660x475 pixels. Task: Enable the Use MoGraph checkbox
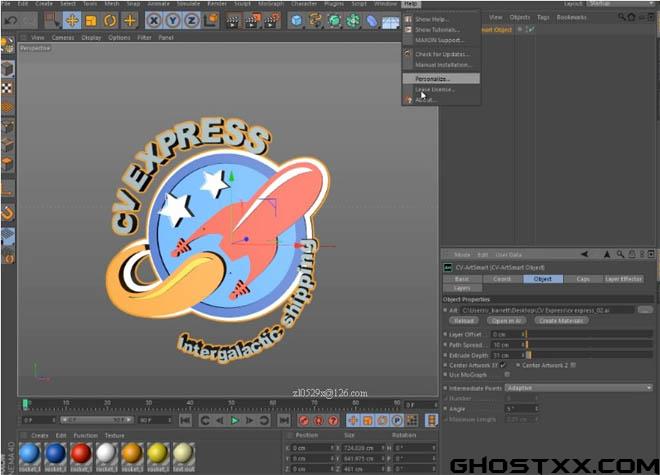tap(507, 374)
